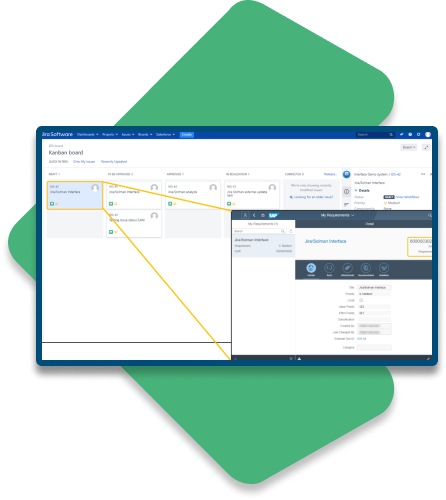Click the search magnifier in Jira header
Screen dimensions: 446x500
coord(391,135)
